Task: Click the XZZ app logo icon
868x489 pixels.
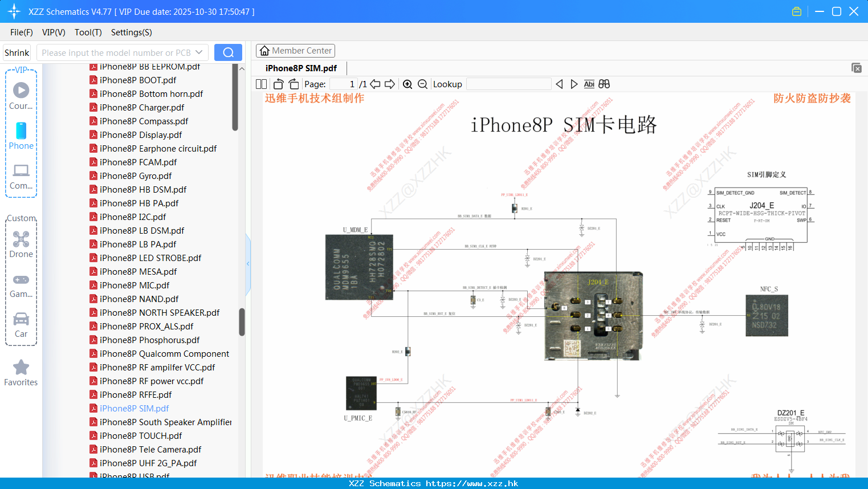Action: (14, 11)
